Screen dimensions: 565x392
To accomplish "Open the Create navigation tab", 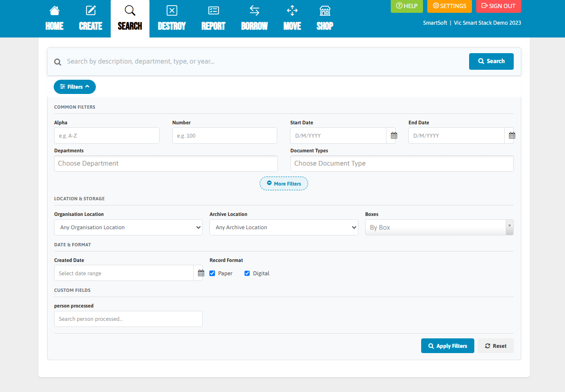I will tap(90, 19).
